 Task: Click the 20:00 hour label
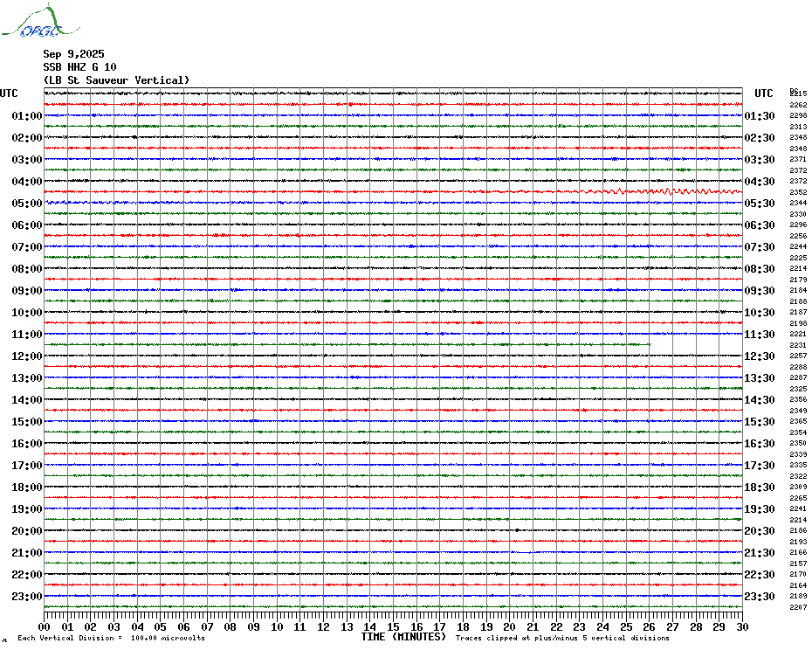tap(27, 531)
